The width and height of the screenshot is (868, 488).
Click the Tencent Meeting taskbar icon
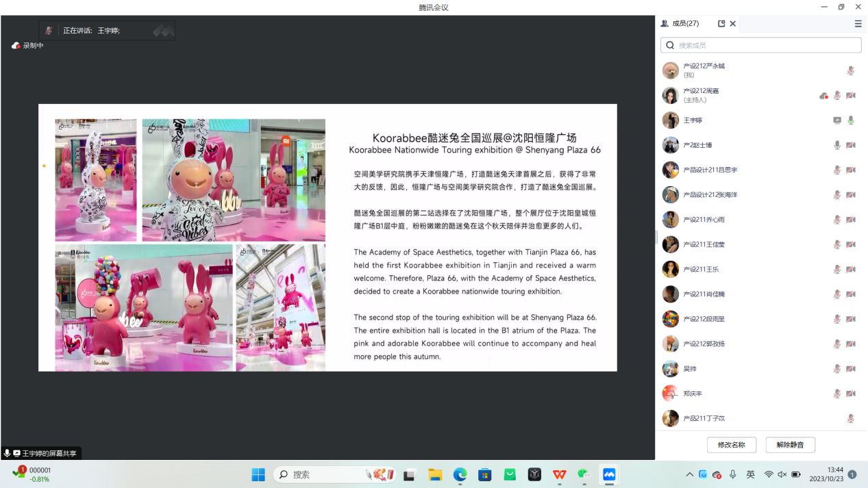tap(609, 474)
